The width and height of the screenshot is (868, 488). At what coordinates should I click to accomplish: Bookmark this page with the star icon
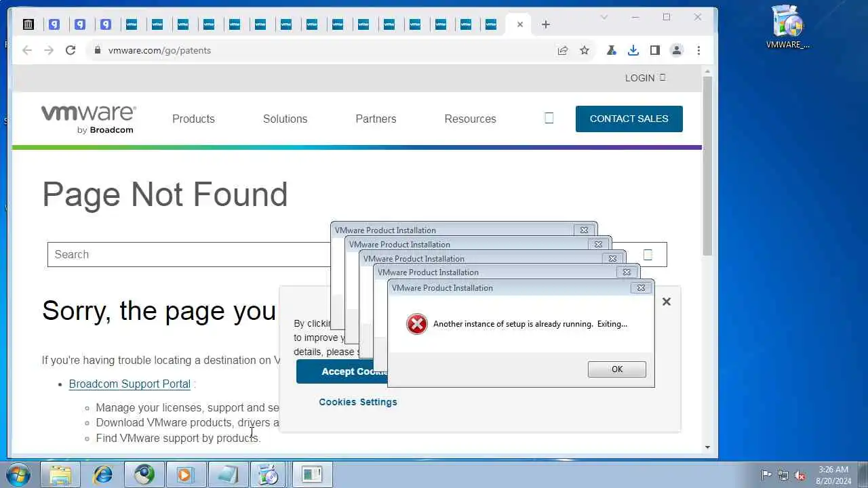click(x=585, y=50)
